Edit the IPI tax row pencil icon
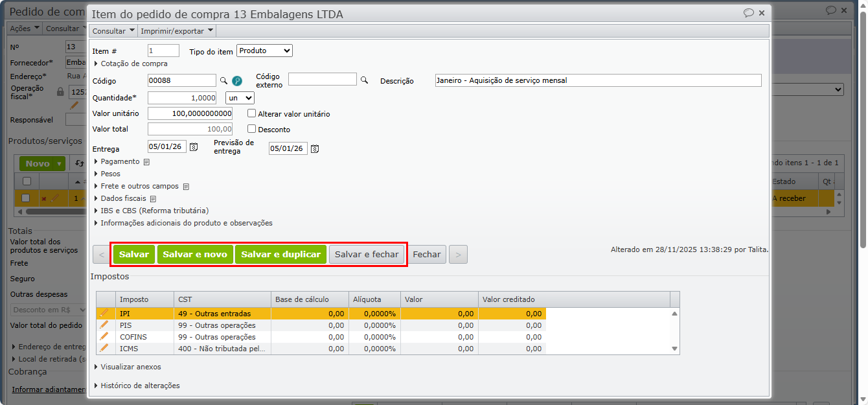The height and width of the screenshot is (405, 868). pyautogui.click(x=104, y=313)
